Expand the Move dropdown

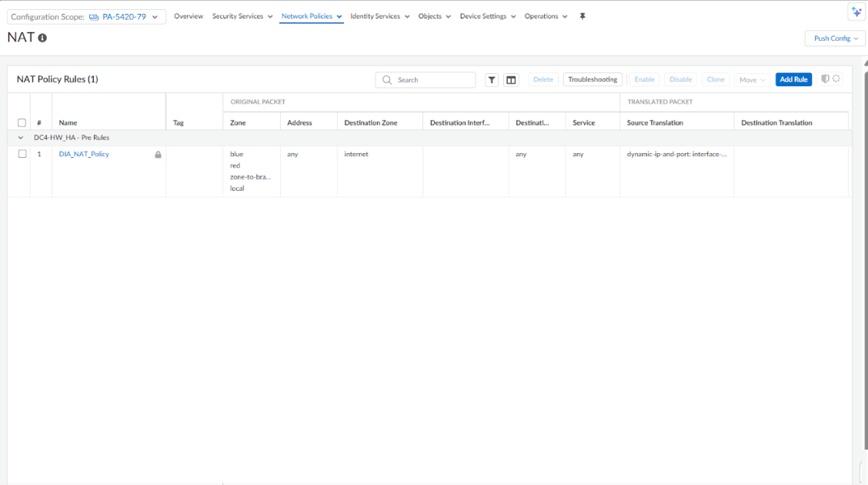752,80
